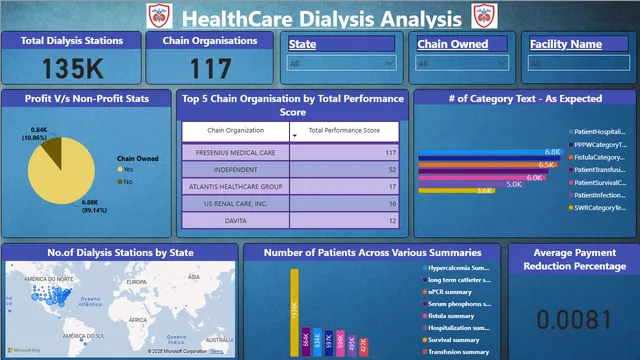Select the red 422K column

coord(364,347)
